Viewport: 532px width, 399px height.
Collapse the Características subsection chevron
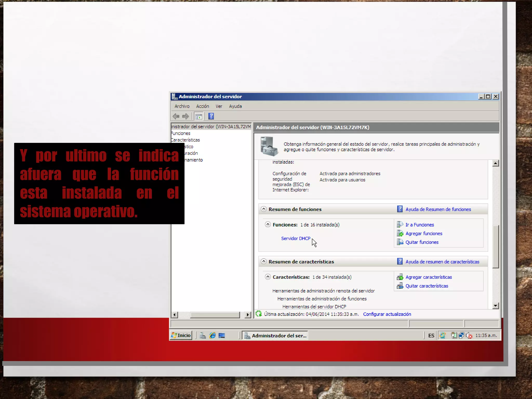tap(268, 277)
